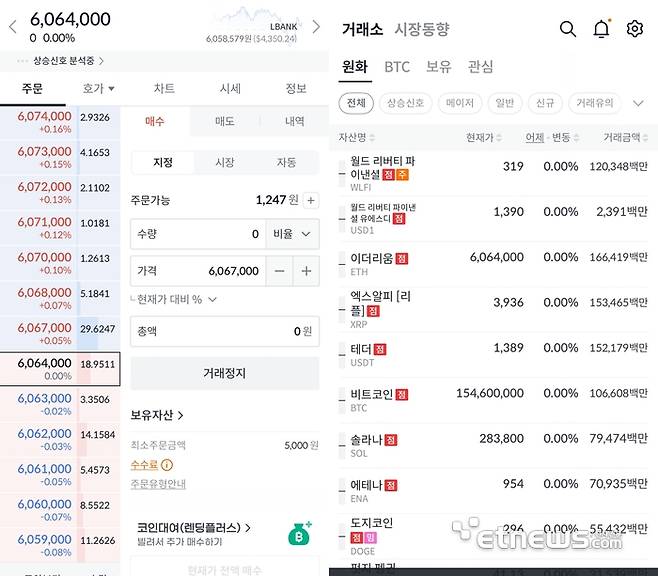This screenshot has width=658, height=576.
Task: Select the 매수 buy tab
Action: pos(155,121)
